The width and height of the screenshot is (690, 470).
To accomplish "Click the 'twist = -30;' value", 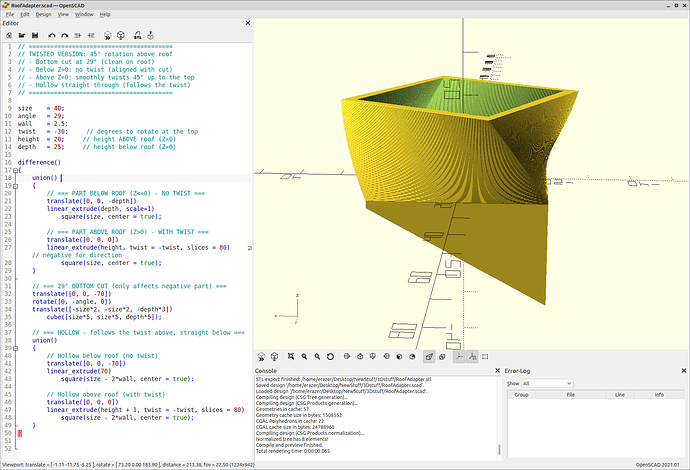I will pos(61,132).
